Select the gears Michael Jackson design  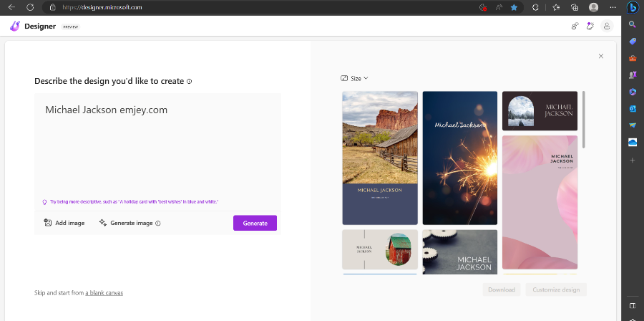tap(460, 252)
